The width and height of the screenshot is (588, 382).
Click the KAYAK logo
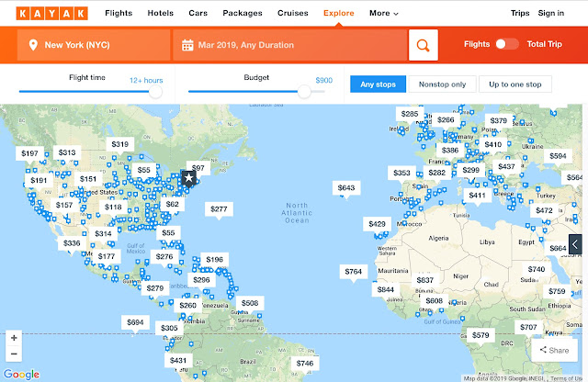tap(52, 14)
